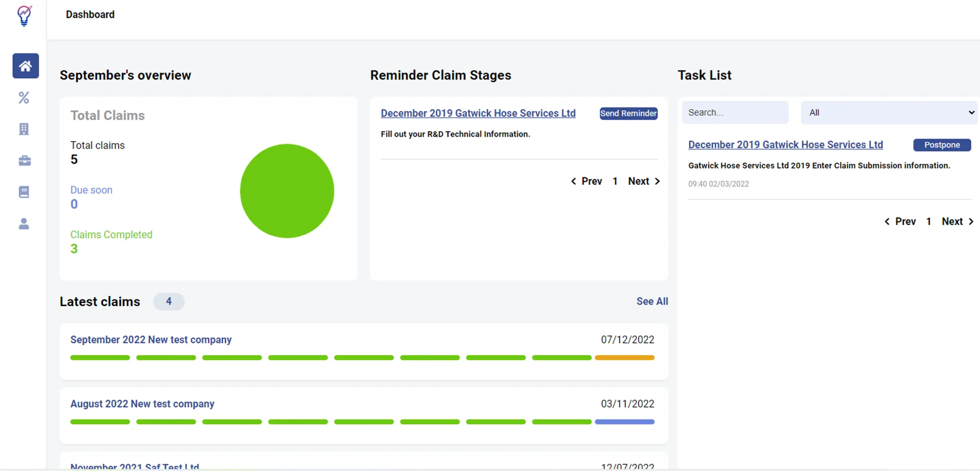Open the document book icon in sidebar
980x471 pixels.
click(24, 192)
